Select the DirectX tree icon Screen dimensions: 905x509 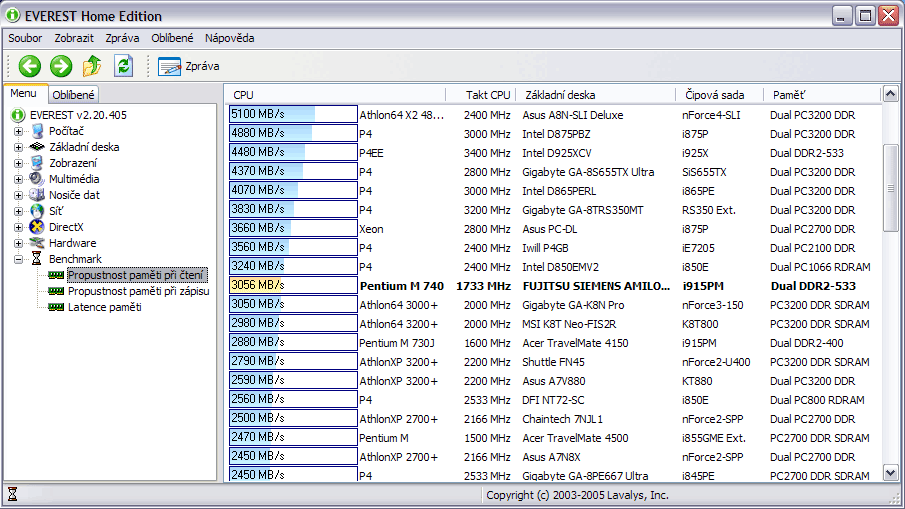pos(37,227)
